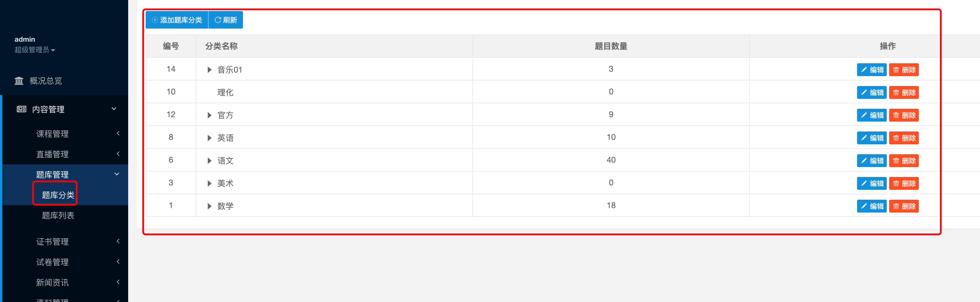Expand the 数学 category triangle

(209, 206)
